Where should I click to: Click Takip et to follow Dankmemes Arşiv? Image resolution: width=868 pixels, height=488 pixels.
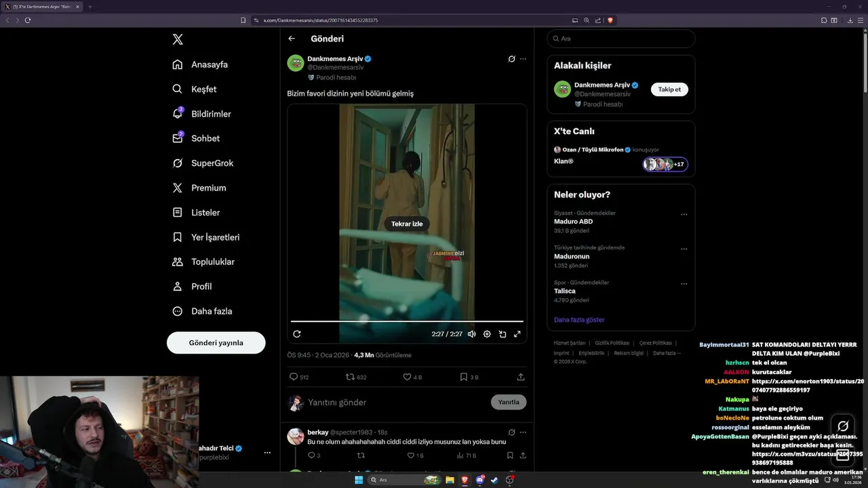click(669, 89)
